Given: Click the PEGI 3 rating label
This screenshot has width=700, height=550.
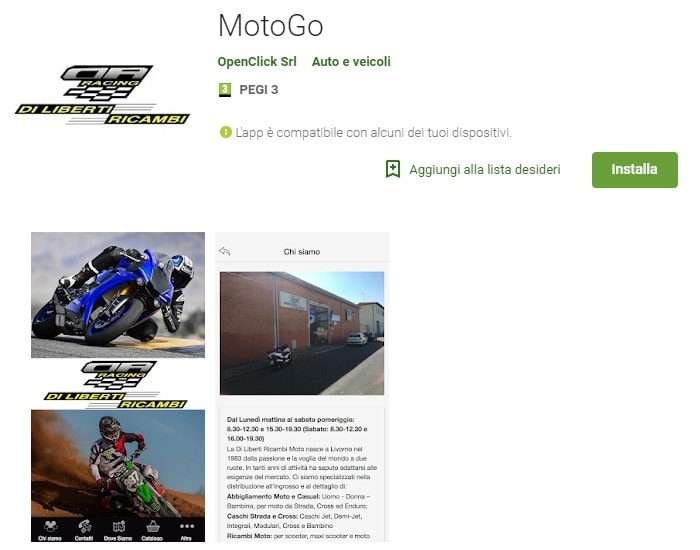Looking at the screenshot, I should (258, 90).
